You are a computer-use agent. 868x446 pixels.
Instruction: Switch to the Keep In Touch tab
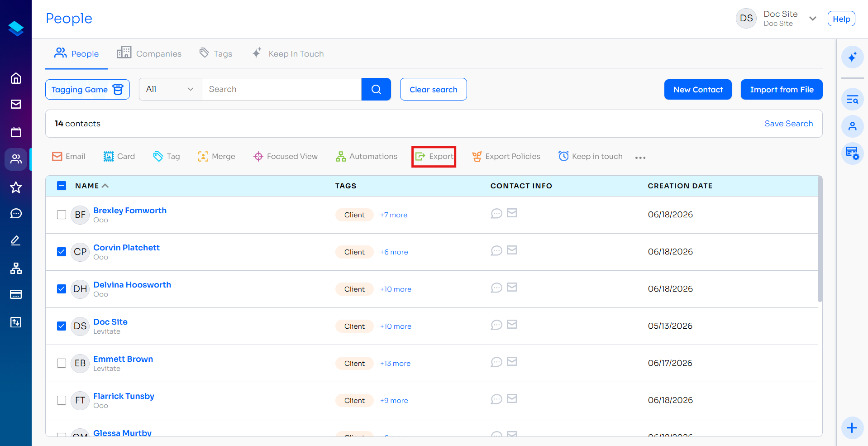(x=288, y=53)
